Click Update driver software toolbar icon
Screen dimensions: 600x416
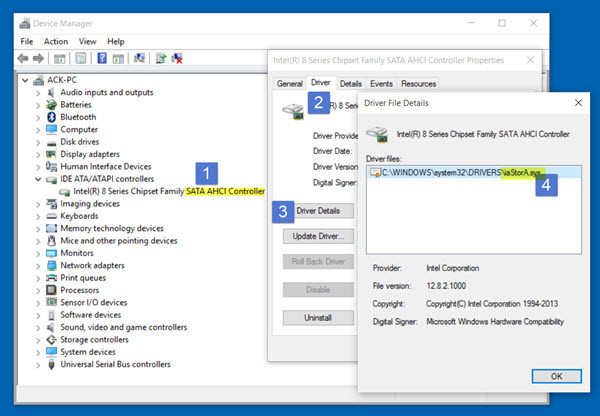tap(161, 58)
